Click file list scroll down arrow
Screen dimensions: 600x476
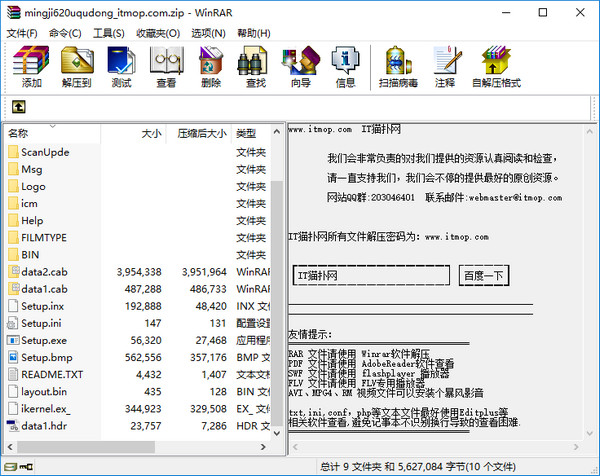[x=277, y=433]
